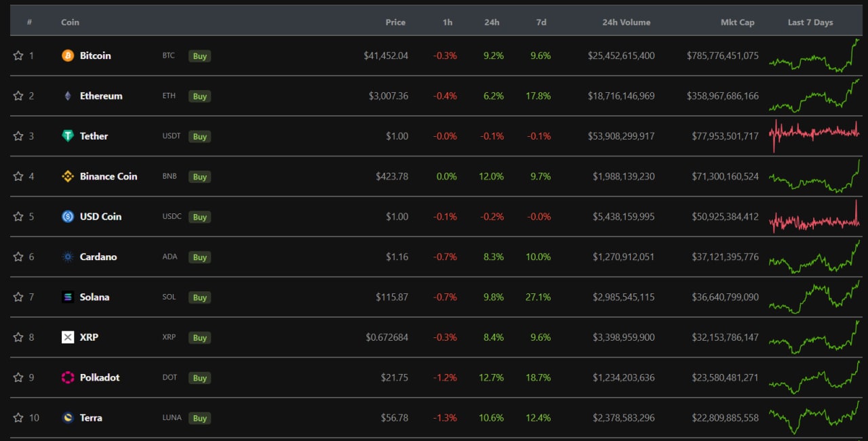Click Tether 24h volume $53,908,299,917
Viewport: 868px width, 441px height.
(x=622, y=136)
